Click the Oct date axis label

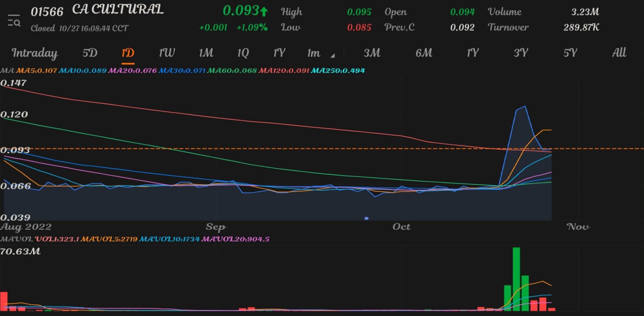pyautogui.click(x=402, y=227)
